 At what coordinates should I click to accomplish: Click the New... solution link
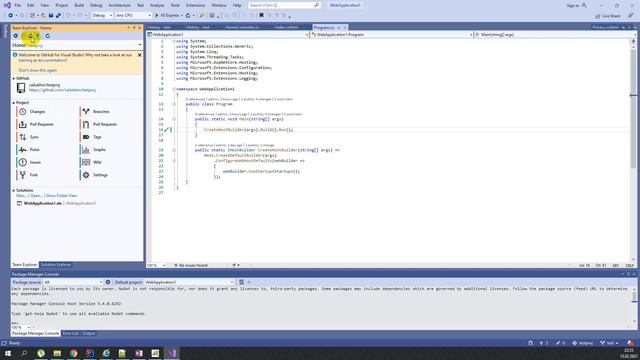(x=21, y=196)
